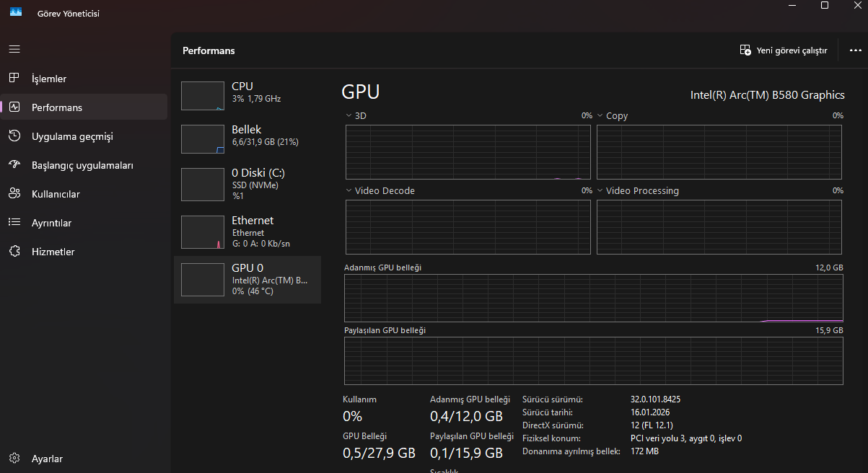
Task: Click the 0,5/27,9 GB GPU memory value
Action: coord(379,453)
